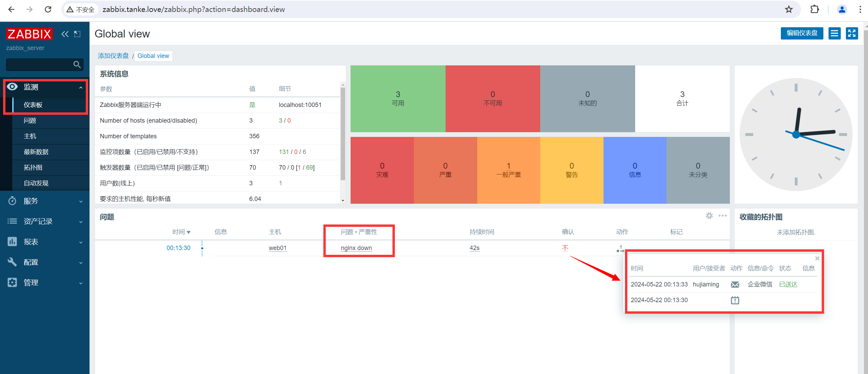Open Problems widget gear settings
The image size is (868, 374).
pos(709,216)
